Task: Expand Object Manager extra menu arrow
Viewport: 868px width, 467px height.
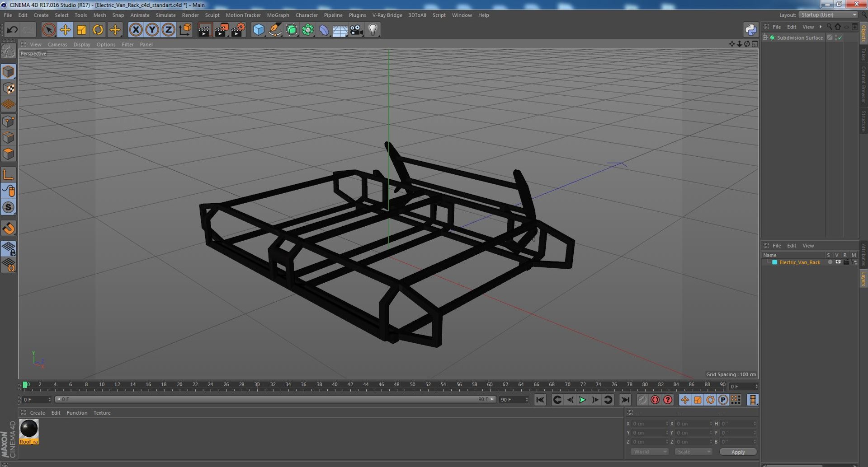Action: point(821,27)
